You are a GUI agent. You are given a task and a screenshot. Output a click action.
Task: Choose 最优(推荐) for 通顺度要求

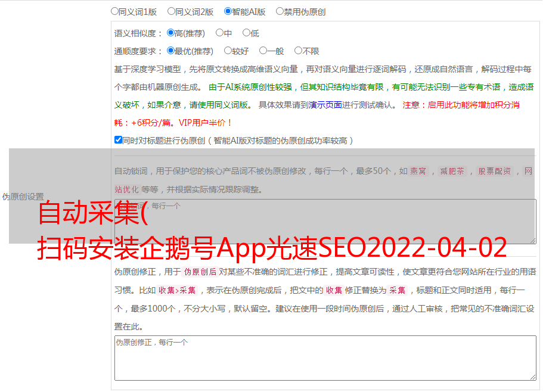[x=170, y=51]
